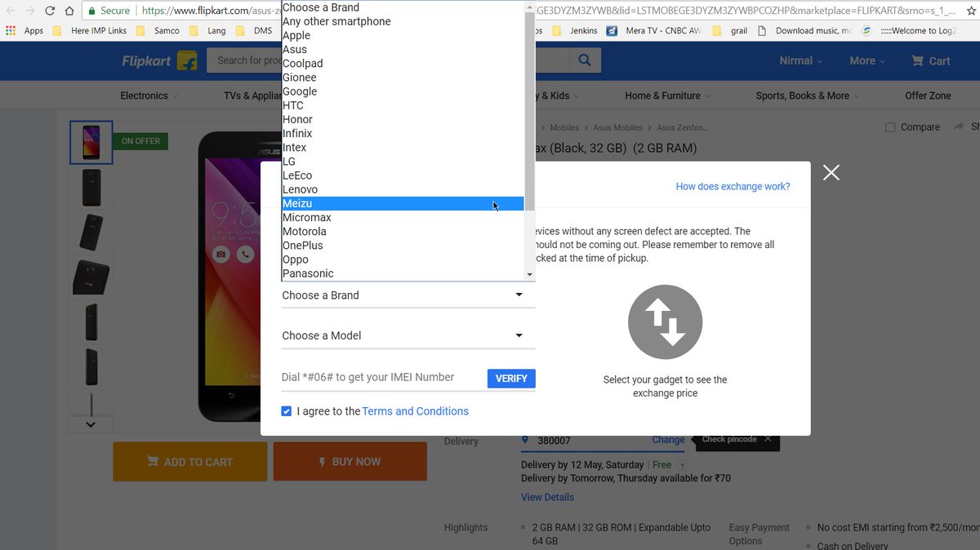Choose Asus in the brand list

(403, 49)
